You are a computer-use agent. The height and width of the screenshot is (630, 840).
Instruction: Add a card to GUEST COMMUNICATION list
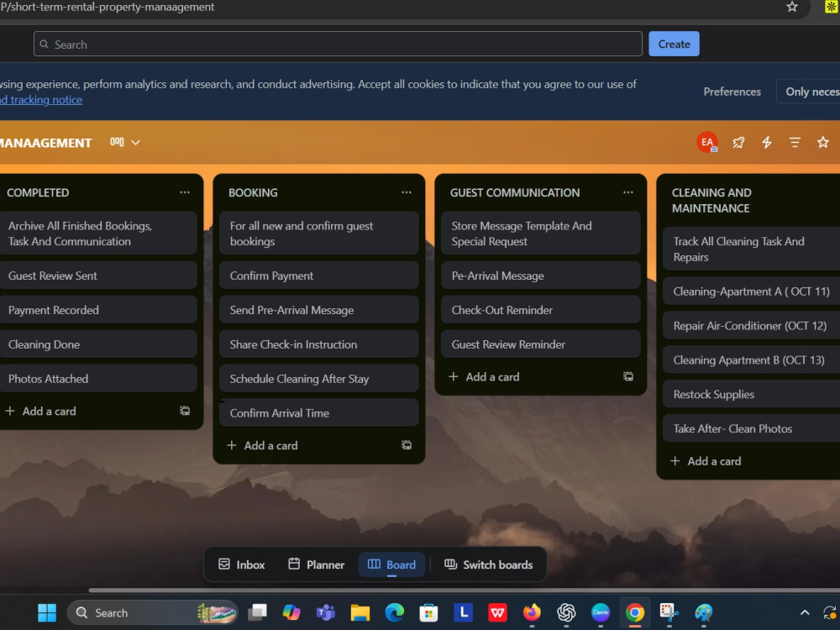(484, 376)
